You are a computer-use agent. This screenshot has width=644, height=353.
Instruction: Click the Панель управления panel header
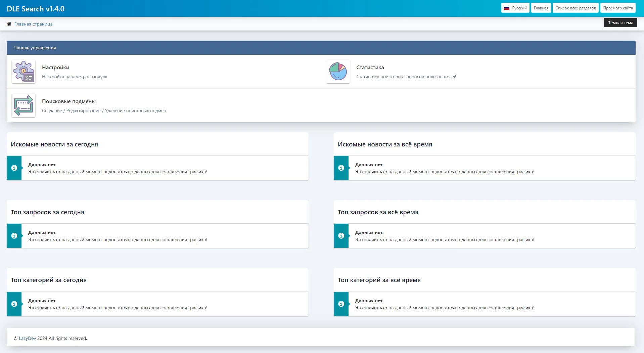pos(35,48)
